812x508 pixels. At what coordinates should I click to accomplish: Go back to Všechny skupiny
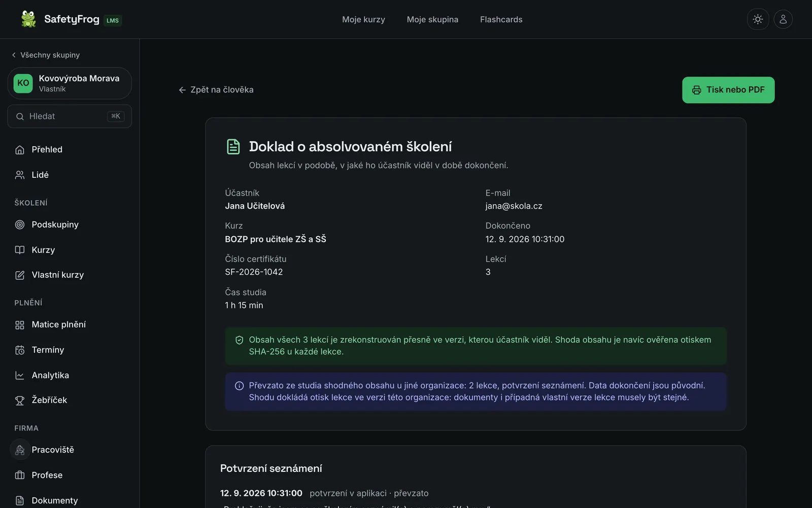tap(46, 55)
